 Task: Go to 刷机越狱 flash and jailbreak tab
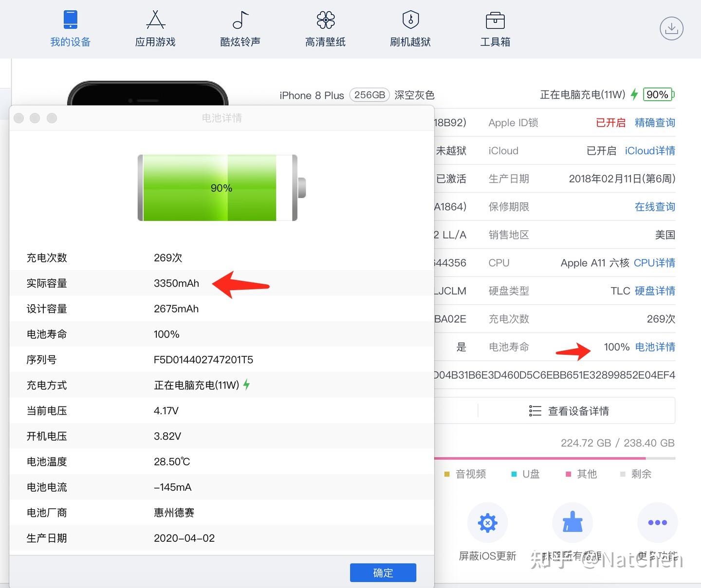pos(410,29)
